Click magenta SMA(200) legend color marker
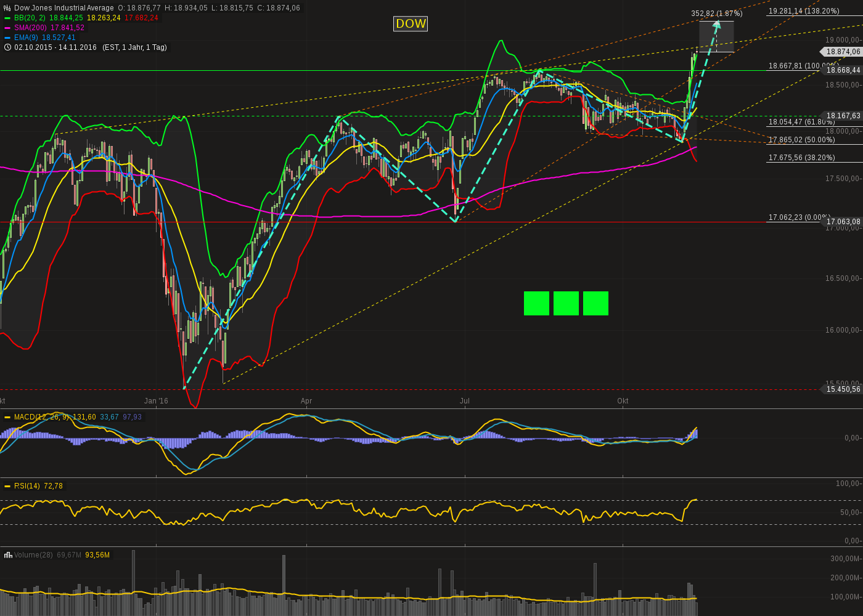 click(x=7, y=28)
